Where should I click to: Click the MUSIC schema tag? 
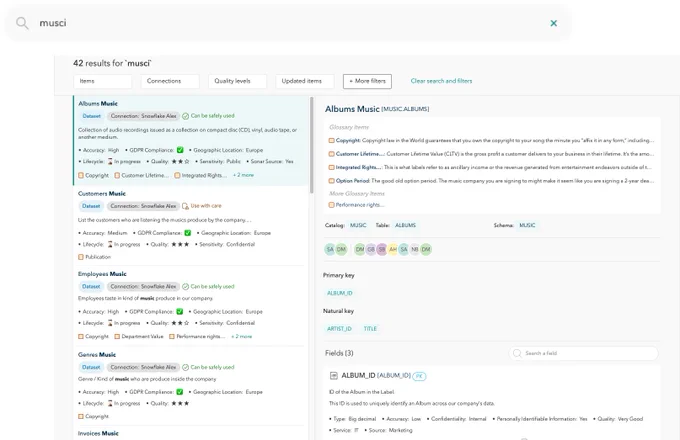pyautogui.click(x=527, y=225)
